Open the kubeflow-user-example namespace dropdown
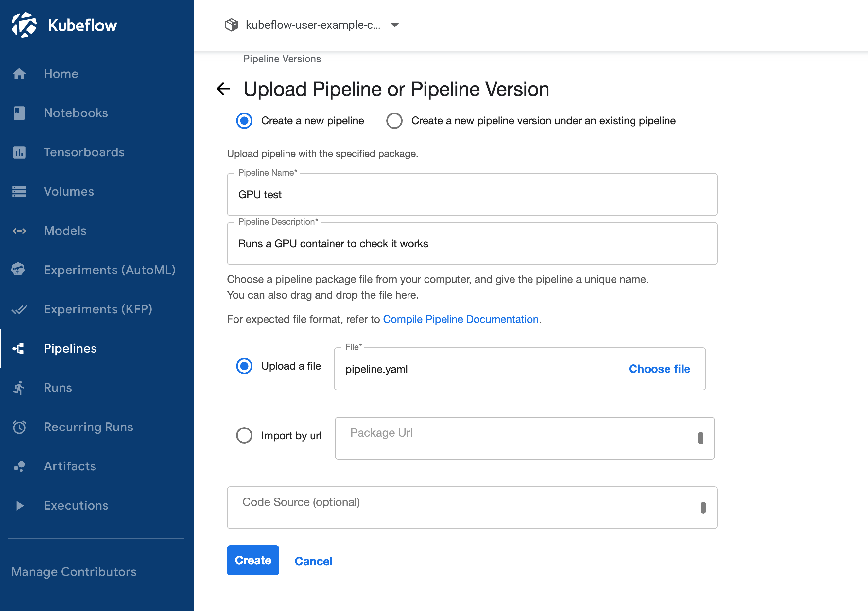The image size is (868, 611). pyautogui.click(x=394, y=25)
